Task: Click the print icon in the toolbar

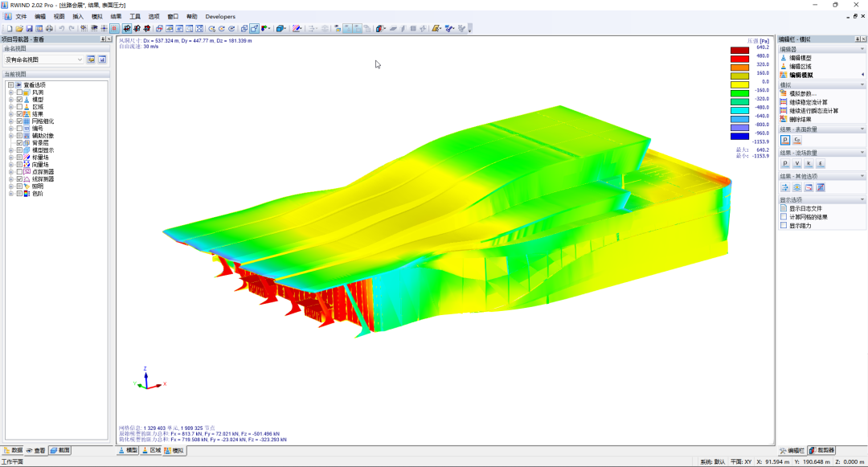Action: [49, 28]
